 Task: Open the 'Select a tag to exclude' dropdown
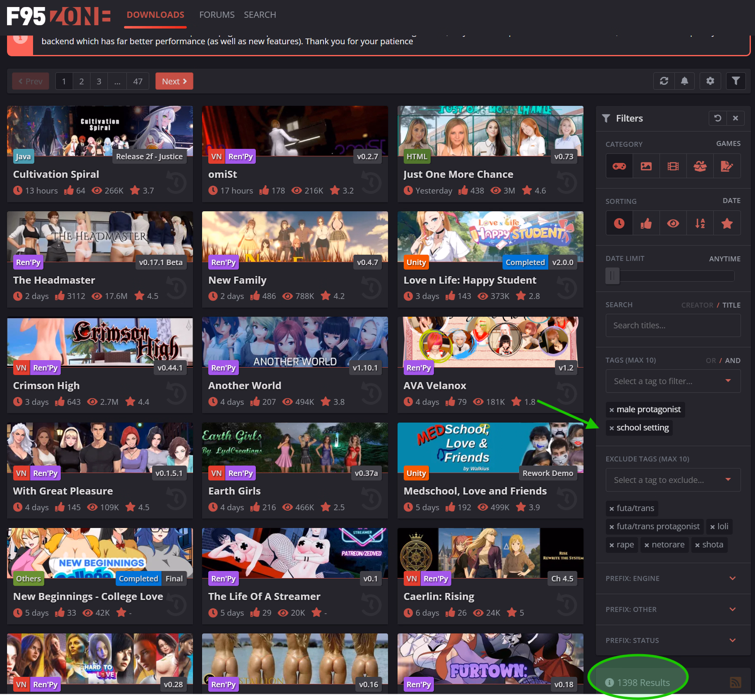pos(673,480)
